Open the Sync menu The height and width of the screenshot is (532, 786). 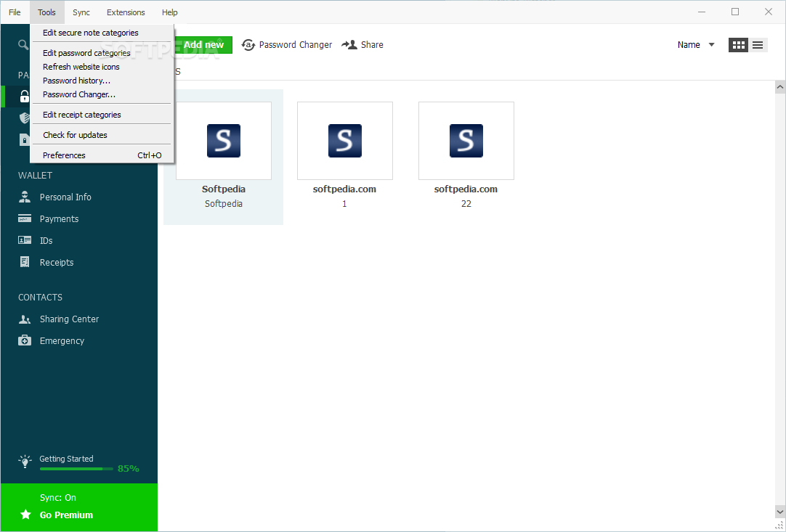81,12
